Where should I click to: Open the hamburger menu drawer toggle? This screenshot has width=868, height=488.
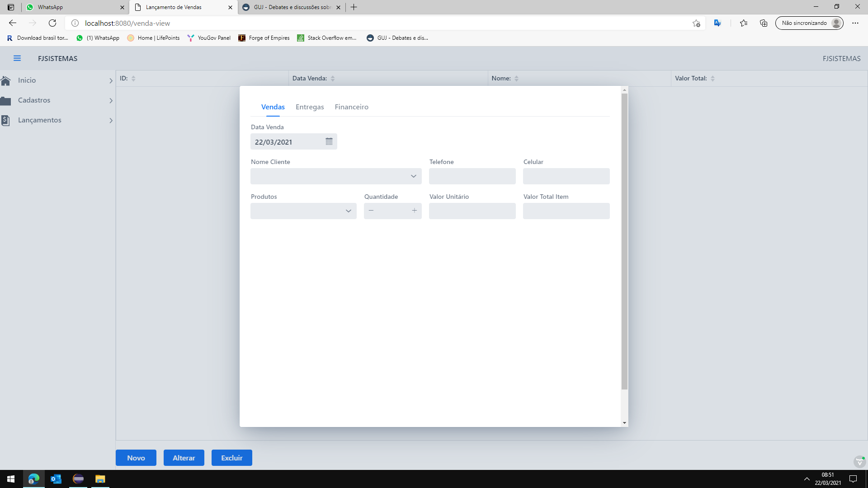coord(17,58)
